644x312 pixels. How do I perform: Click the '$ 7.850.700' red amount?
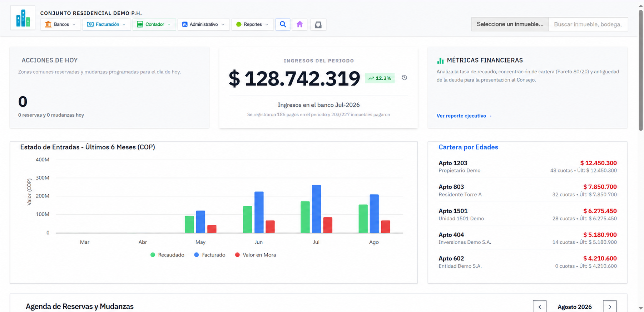click(600, 187)
